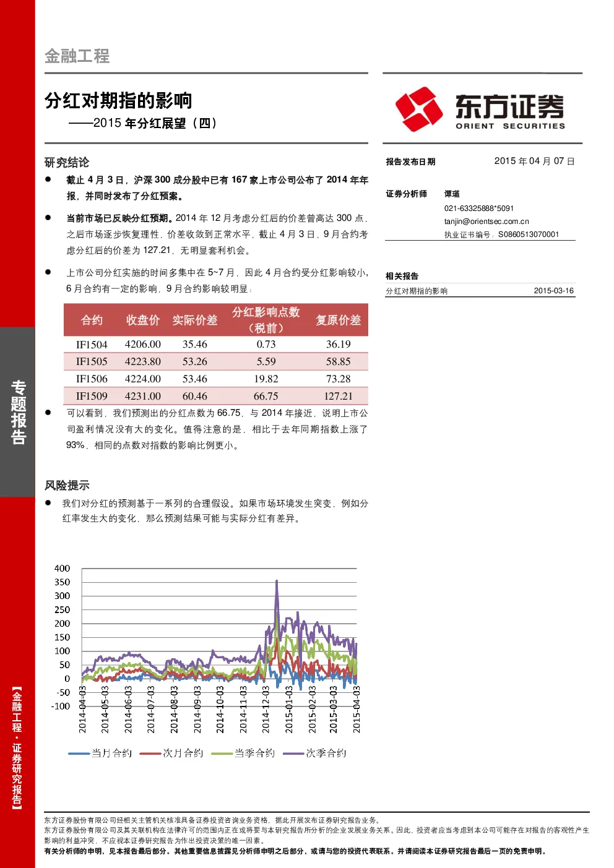Select the 金融工程 section header
The height and width of the screenshot is (868, 614).
[77, 56]
